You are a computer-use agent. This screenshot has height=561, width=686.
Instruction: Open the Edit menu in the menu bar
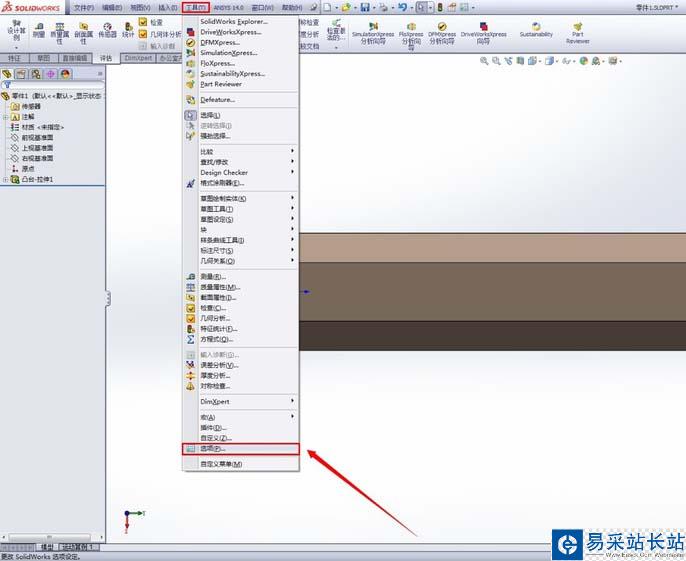pos(112,7)
